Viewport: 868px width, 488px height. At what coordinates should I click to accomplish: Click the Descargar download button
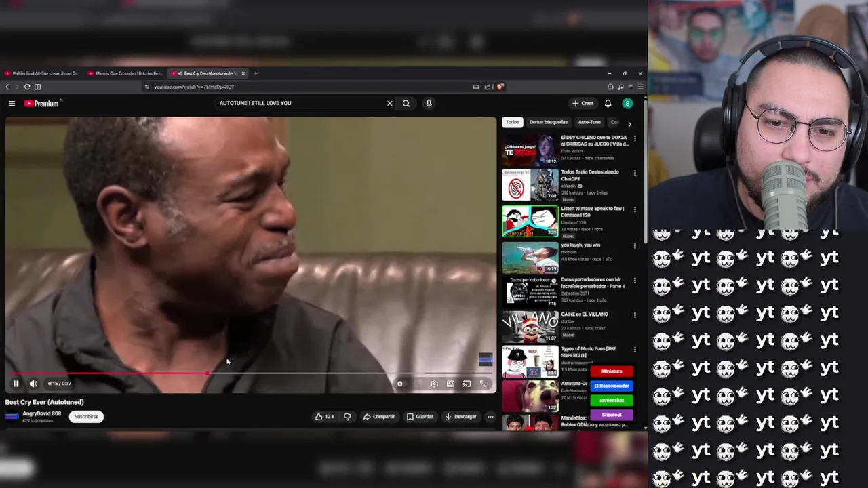(461, 417)
